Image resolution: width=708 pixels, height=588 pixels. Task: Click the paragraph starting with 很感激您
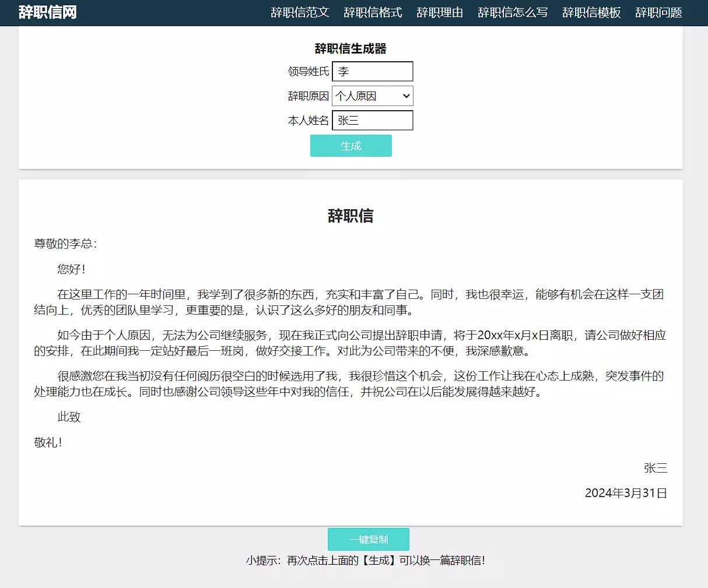(x=350, y=384)
